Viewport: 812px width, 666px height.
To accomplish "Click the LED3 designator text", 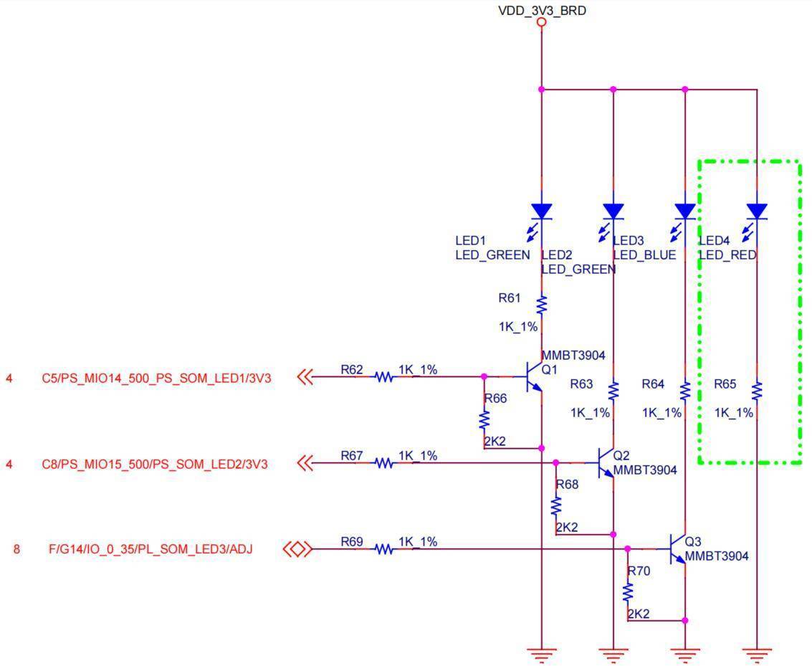I will tap(629, 241).
